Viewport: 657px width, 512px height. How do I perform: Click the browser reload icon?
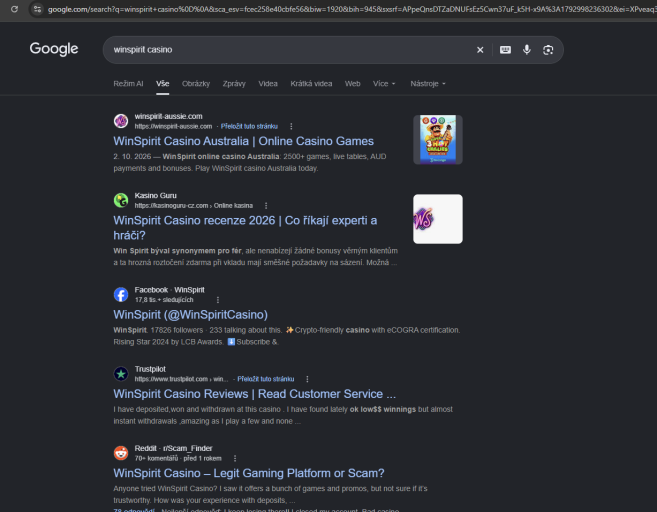[x=14, y=9]
